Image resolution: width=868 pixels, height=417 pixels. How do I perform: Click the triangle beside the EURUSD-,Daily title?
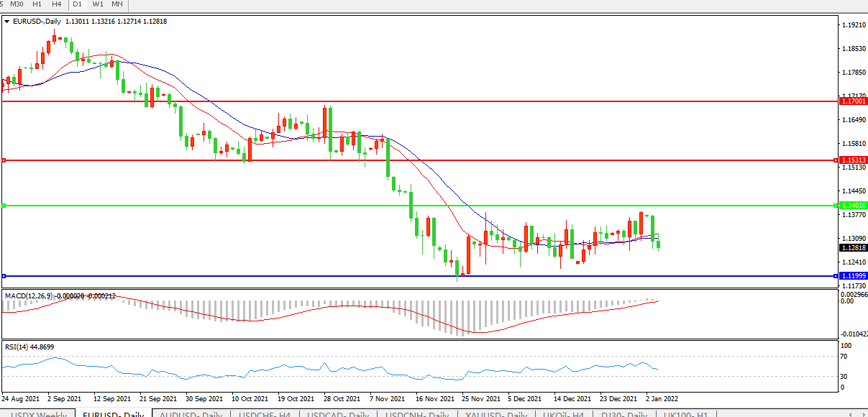click(x=7, y=22)
